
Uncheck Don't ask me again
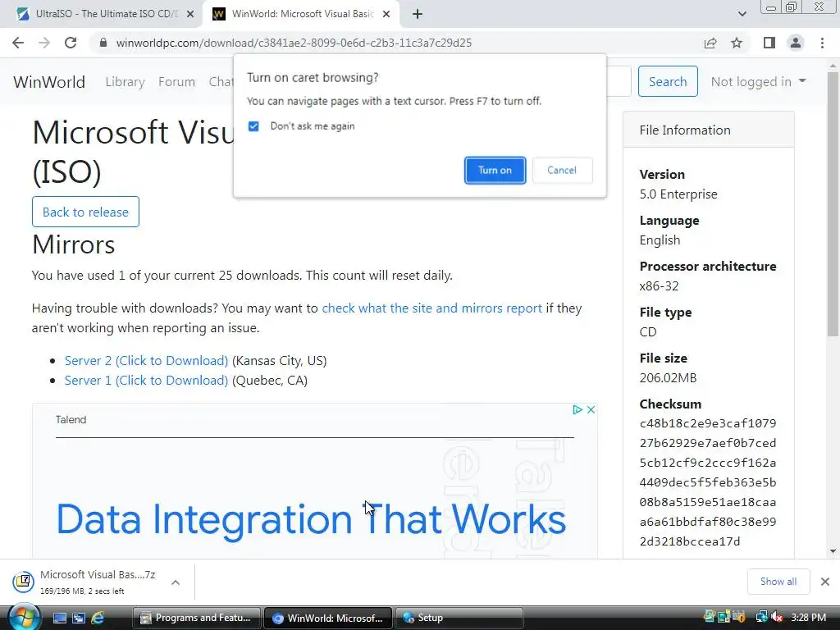click(x=253, y=126)
